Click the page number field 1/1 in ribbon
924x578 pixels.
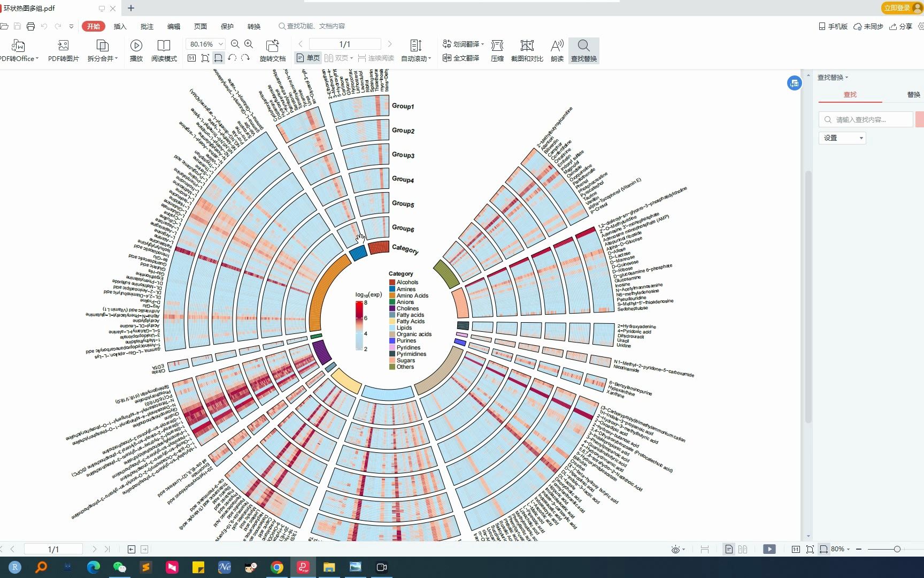click(345, 44)
